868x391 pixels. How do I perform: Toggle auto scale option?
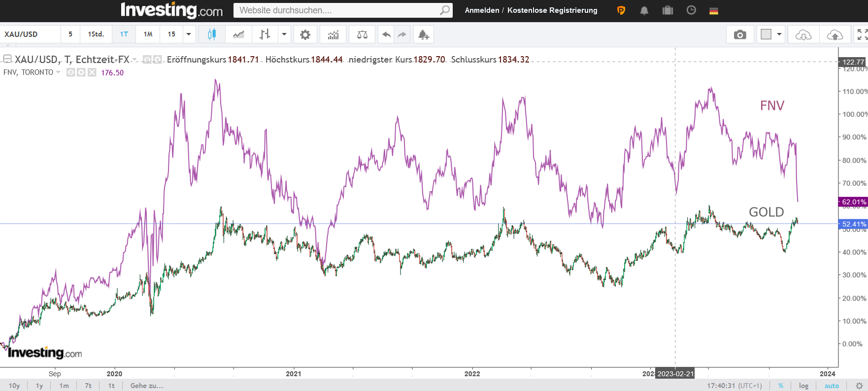832,386
